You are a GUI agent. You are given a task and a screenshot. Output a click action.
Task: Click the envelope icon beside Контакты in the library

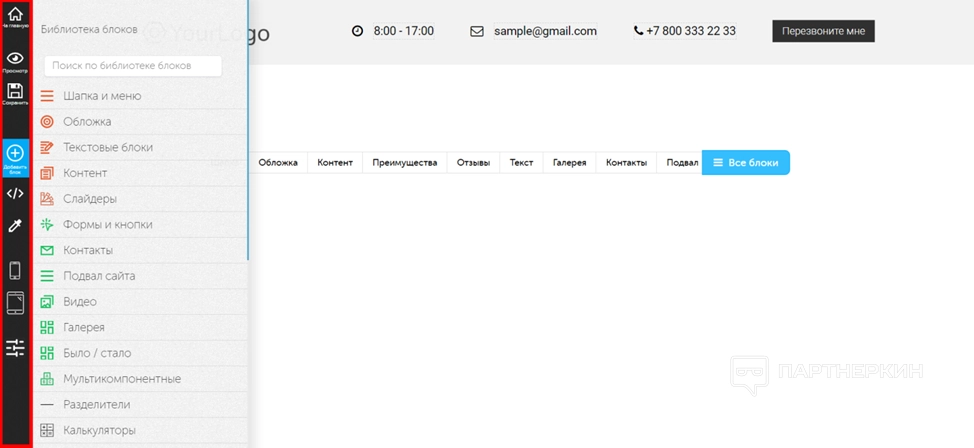tap(47, 250)
